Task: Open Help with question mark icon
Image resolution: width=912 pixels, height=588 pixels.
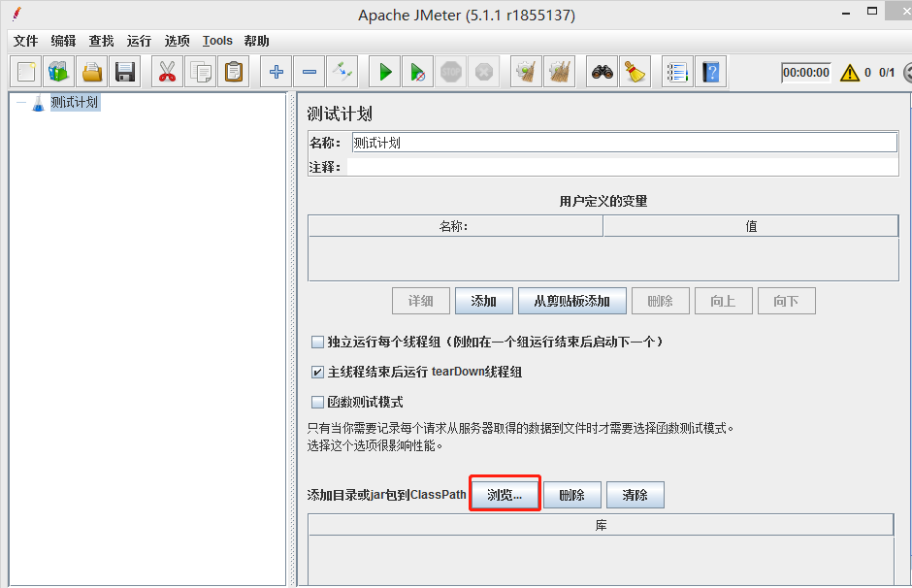Action: [x=711, y=72]
